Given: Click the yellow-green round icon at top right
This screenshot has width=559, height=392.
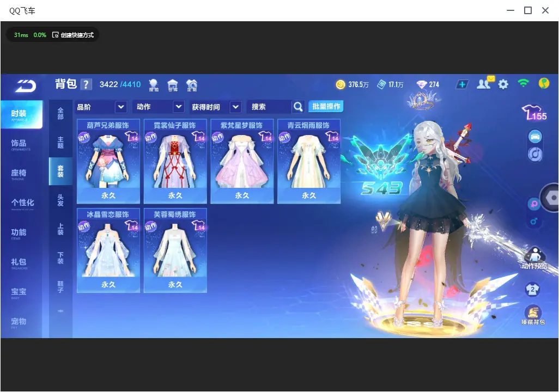Looking at the screenshot, I should (x=544, y=83).
